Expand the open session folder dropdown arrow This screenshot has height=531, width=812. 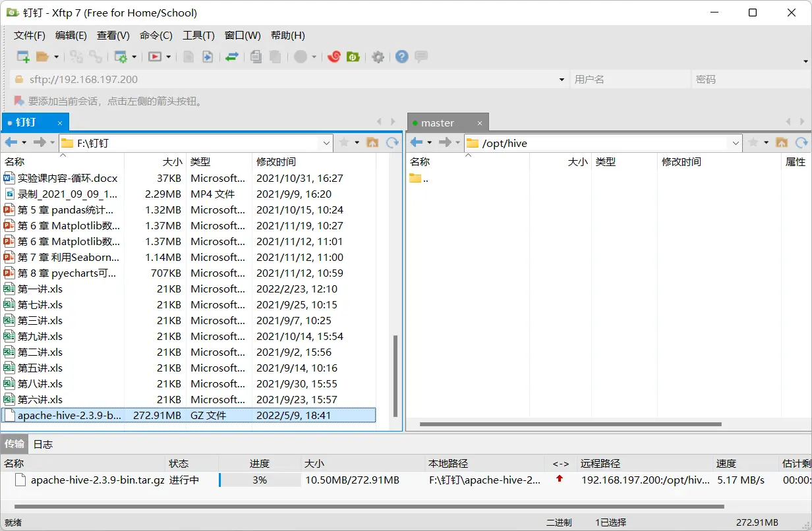click(x=57, y=57)
